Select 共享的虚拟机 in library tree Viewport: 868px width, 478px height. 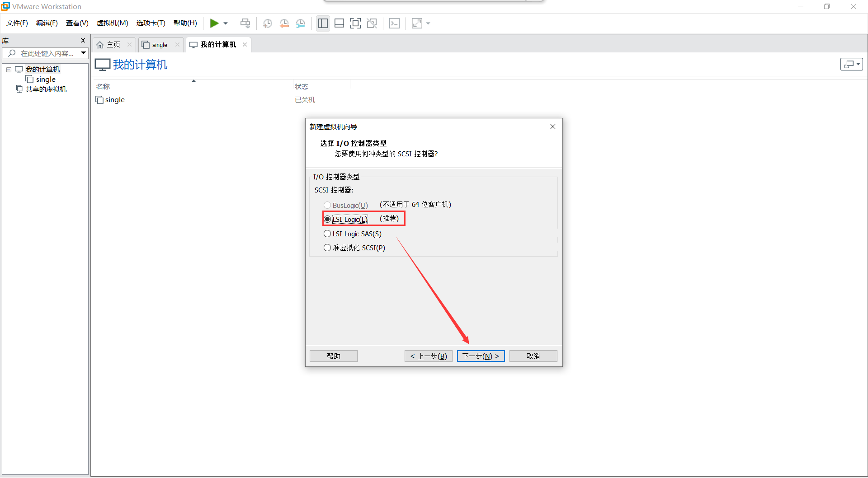pos(46,89)
